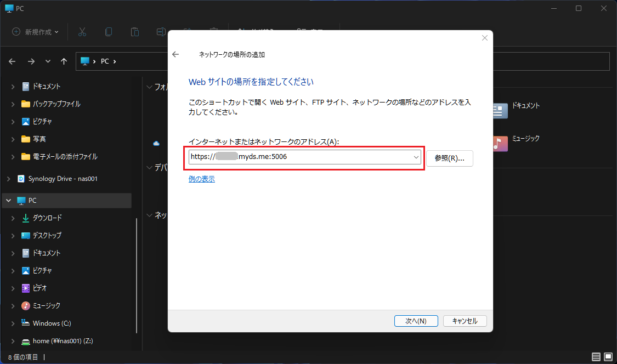Select ビデオ under PC

point(39,288)
